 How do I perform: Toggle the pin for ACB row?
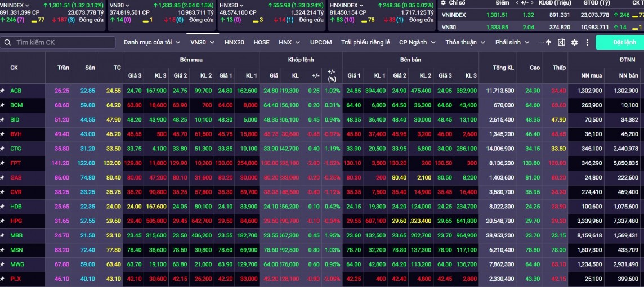coord(2,91)
